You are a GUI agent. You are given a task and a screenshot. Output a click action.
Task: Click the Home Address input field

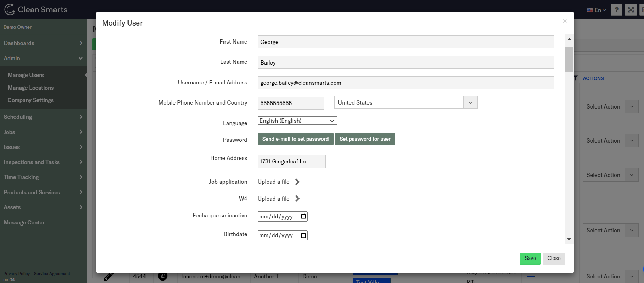(291, 161)
